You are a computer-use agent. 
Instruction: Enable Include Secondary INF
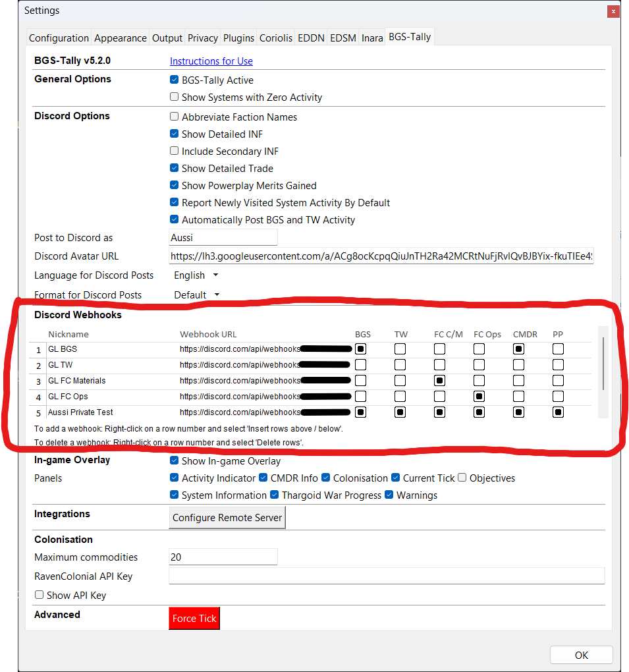click(x=174, y=151)
